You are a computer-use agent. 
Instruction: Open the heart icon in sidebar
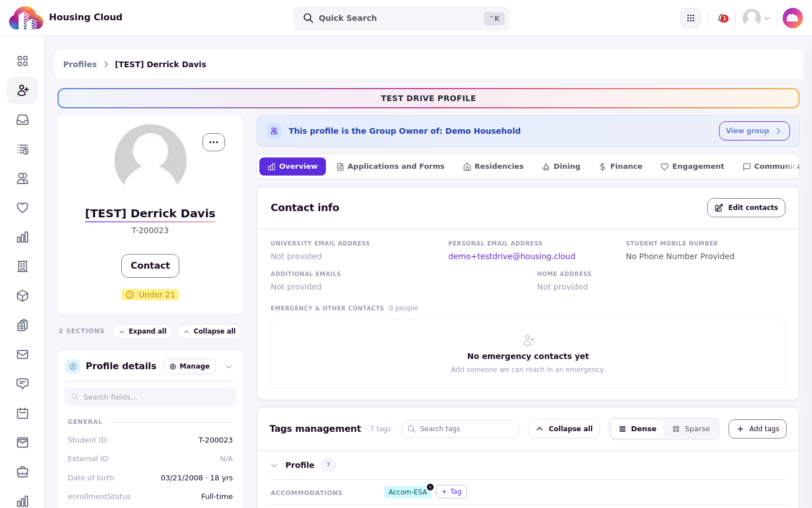[23, 208]
